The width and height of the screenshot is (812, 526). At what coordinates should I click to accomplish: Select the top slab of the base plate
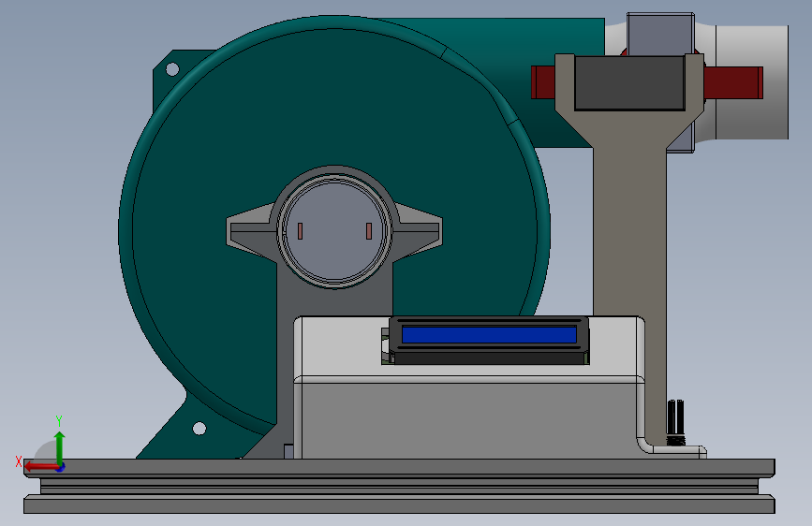(x=399, y=467)
